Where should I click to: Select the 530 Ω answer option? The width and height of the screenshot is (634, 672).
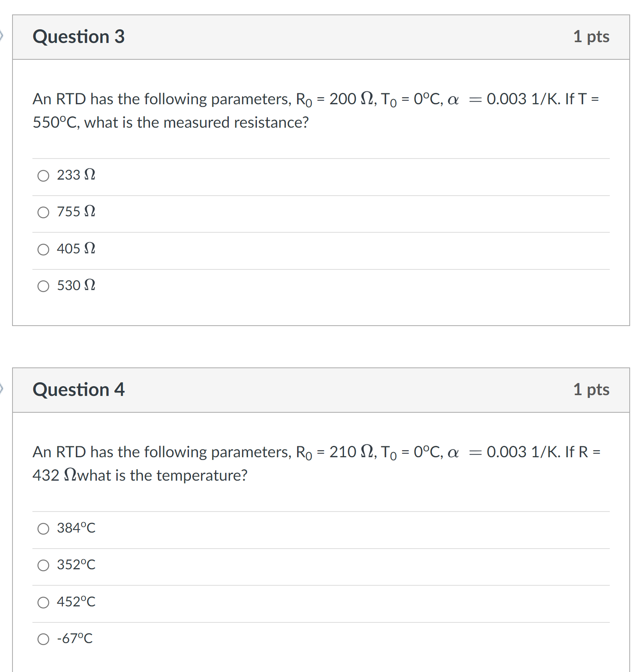click(x=43, y=286)
